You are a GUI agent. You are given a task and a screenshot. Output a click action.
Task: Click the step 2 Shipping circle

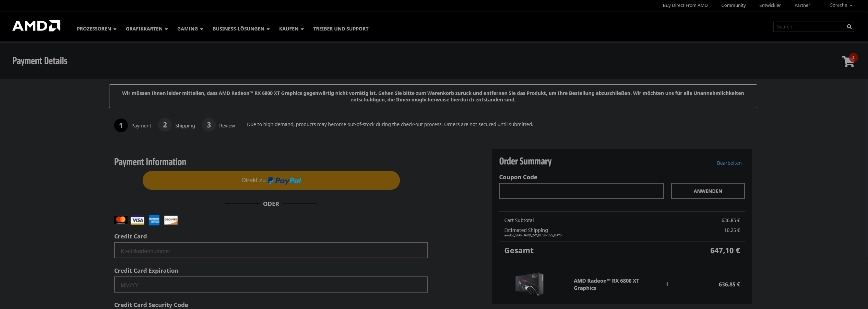click(x=165, y=125)
